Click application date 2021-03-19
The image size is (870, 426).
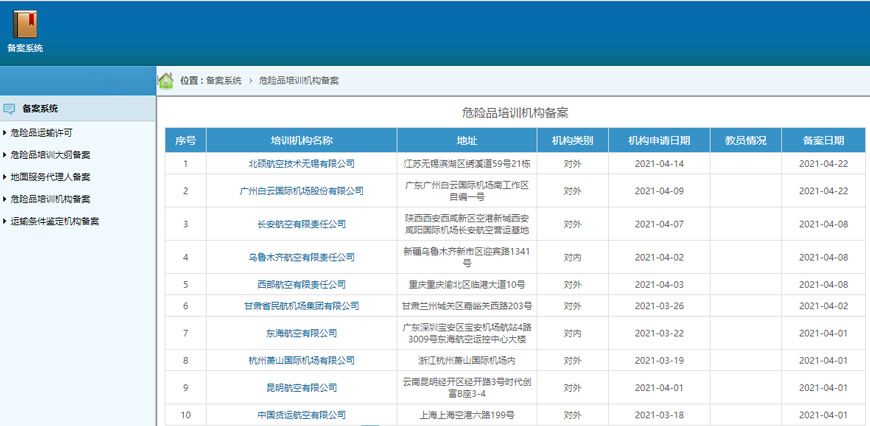click(x=659, y=361)
